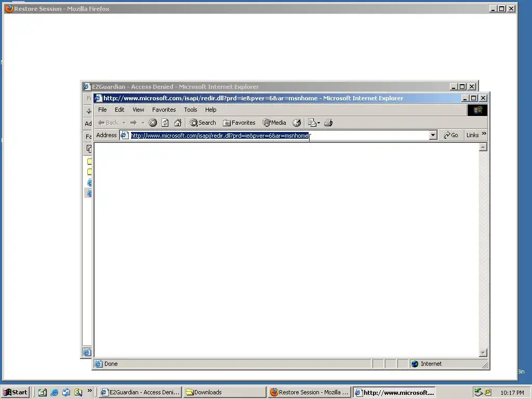Click the Firefox icon in Restore Session title bar

[x=9, y=8]
